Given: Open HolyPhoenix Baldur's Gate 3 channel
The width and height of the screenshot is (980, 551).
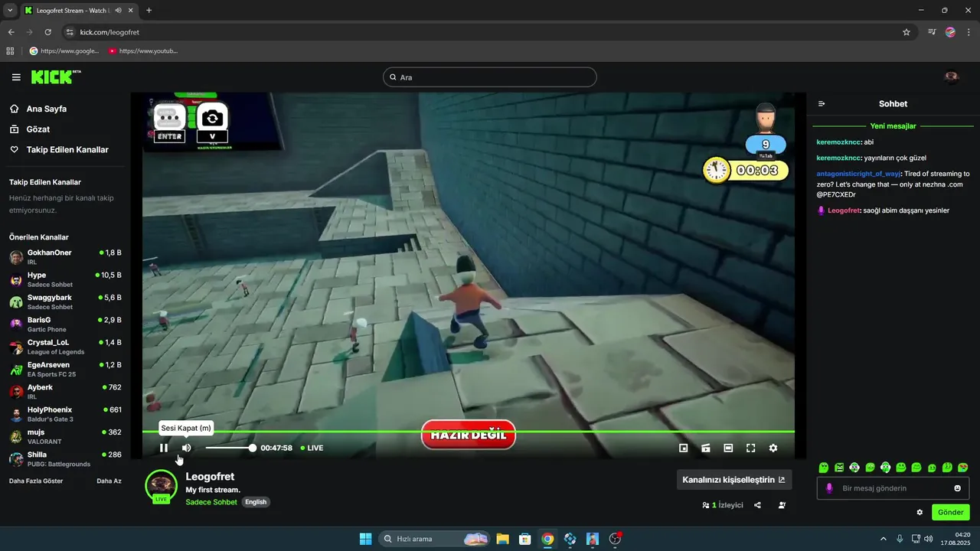Looking at the screenshot, I should [65, 414].
